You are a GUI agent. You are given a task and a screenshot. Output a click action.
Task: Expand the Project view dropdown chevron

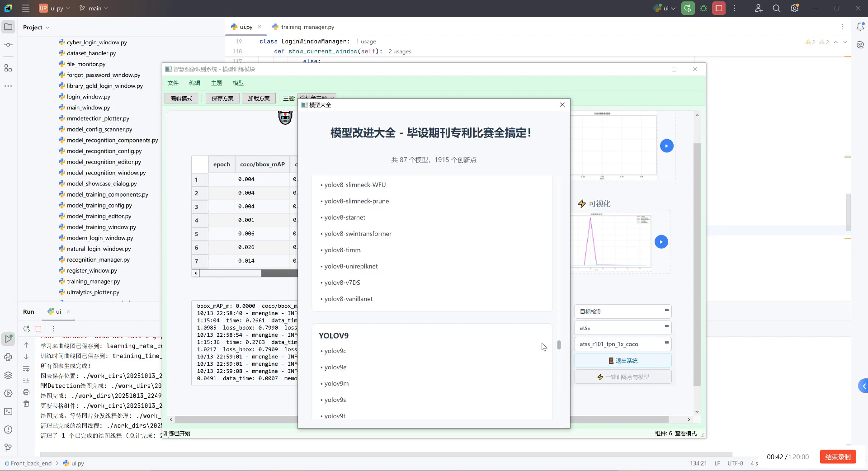click(x=47, y=28)
